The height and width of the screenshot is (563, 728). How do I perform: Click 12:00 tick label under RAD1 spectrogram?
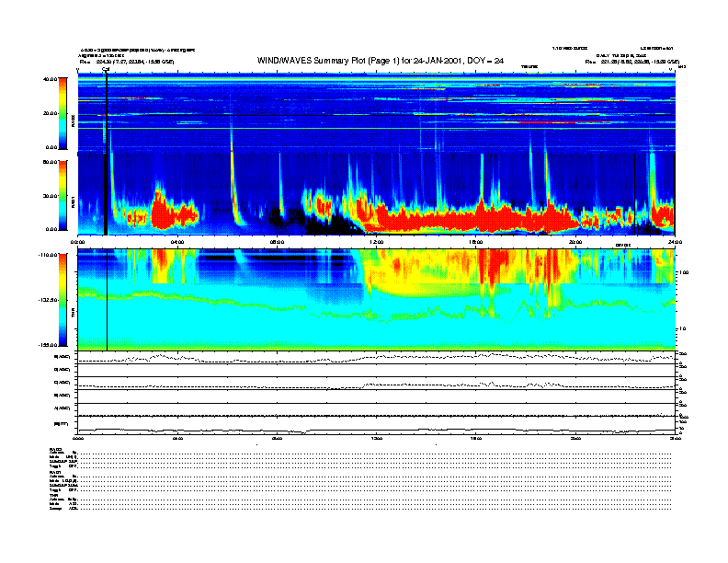click(377, 242)
